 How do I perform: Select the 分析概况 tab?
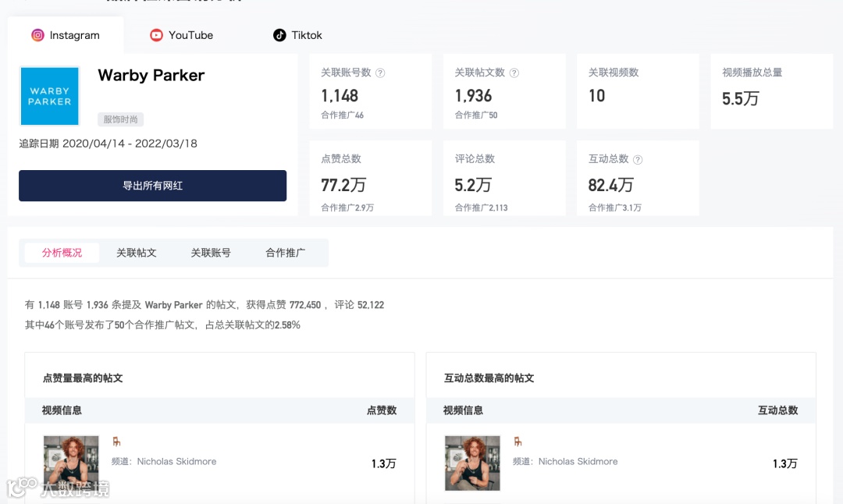click(62, 253)
